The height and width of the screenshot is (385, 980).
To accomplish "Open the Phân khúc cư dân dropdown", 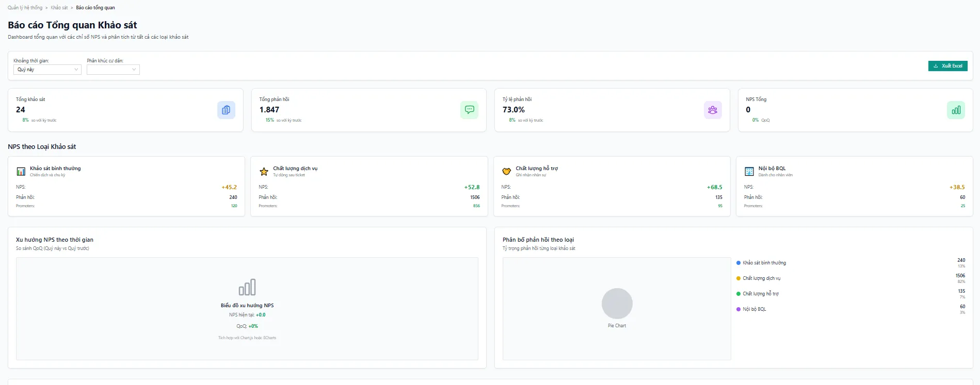I will (113, 70).
